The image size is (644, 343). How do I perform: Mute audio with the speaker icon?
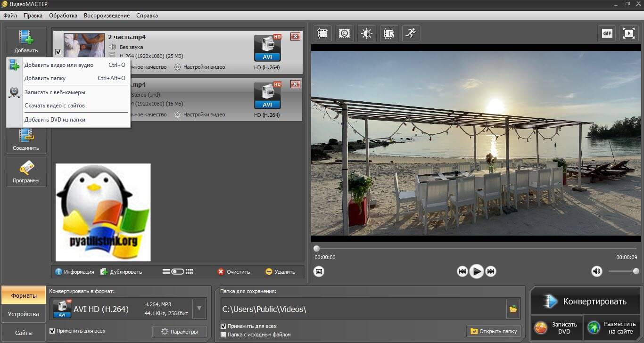(x=597, y=271)
